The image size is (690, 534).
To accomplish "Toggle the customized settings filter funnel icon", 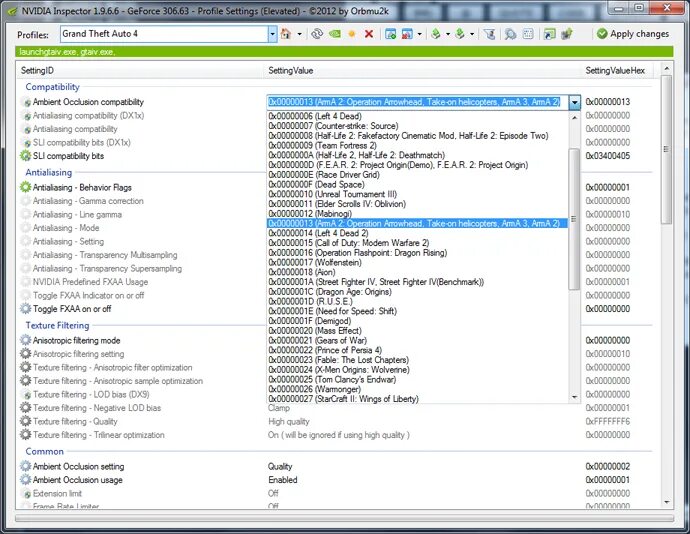I will (489, 34).
